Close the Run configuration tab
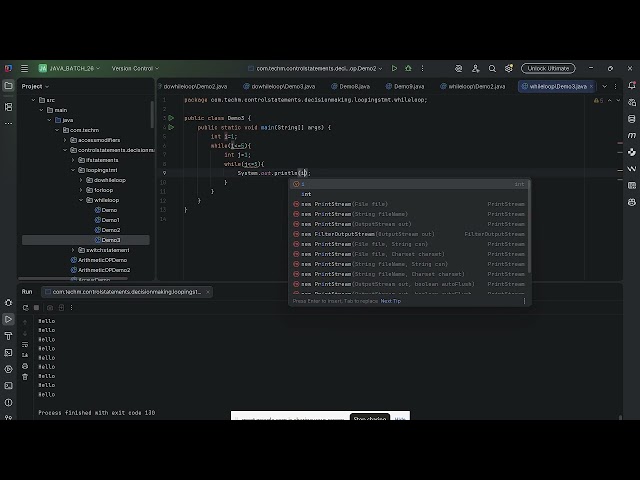The image size is (640, 480). (208, 292)
